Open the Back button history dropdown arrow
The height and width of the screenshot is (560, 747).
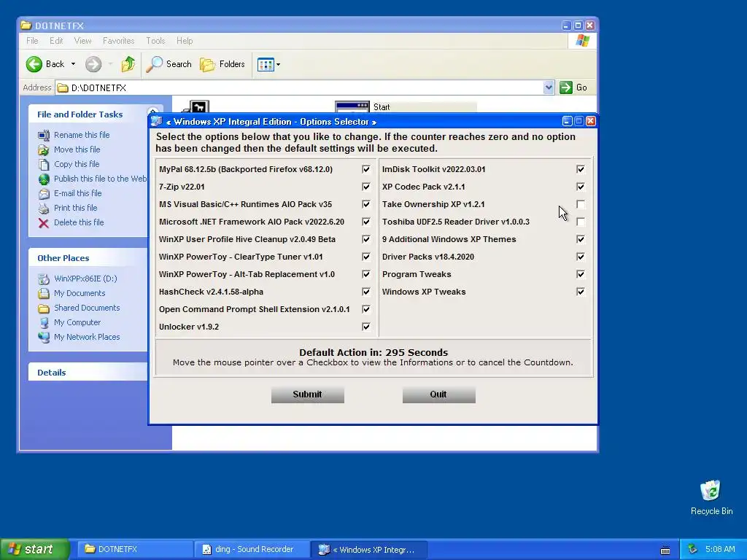[x=73, y=64]
